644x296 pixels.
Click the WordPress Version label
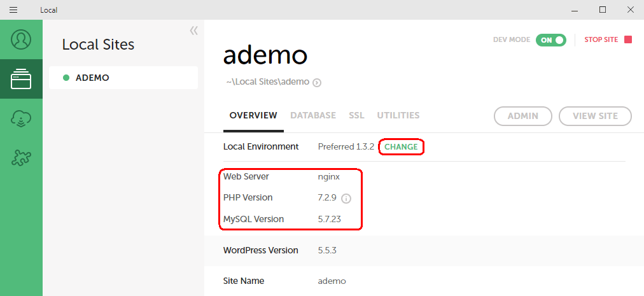coord(260,250)
